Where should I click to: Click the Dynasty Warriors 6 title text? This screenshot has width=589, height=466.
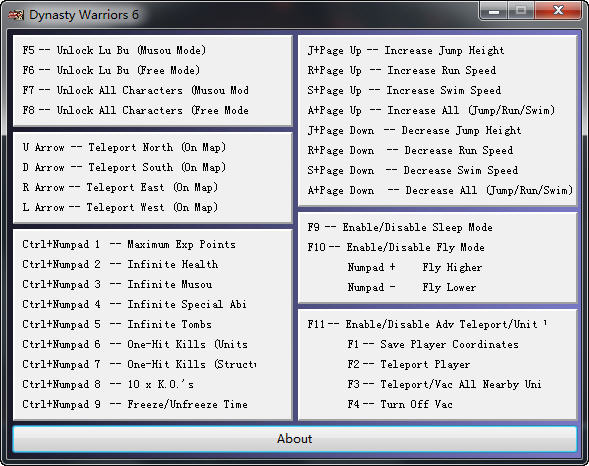84,15
